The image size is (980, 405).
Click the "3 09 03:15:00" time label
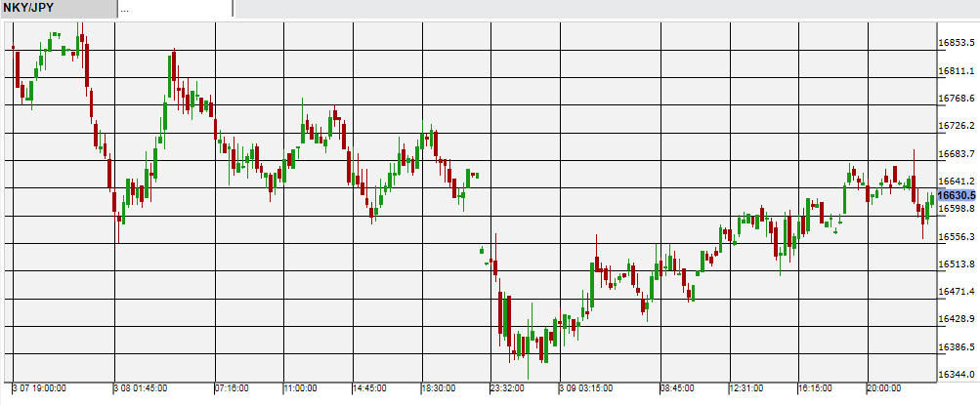586,387
